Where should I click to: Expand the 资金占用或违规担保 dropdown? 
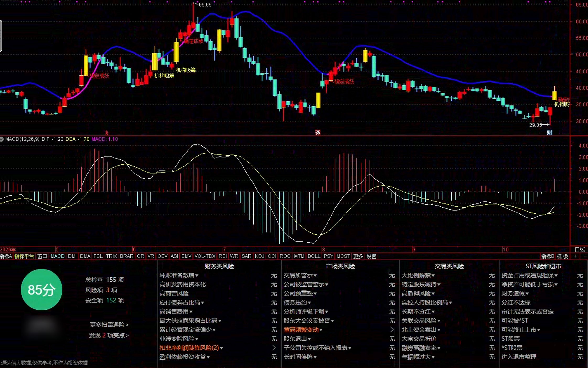[x=556, y=275]
